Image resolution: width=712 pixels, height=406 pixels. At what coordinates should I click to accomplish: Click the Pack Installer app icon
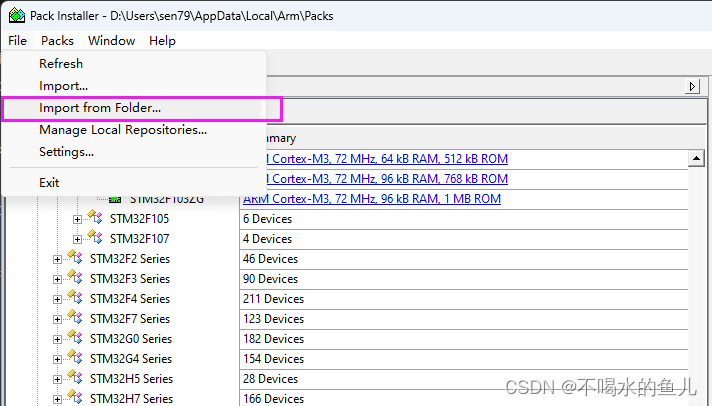pyautogui.click(x=17, y=15)
